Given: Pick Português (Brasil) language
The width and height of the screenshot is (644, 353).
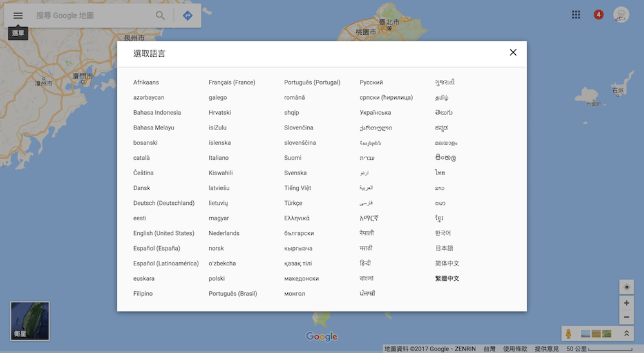Looking at the screenshot, I should pos(233,293).
